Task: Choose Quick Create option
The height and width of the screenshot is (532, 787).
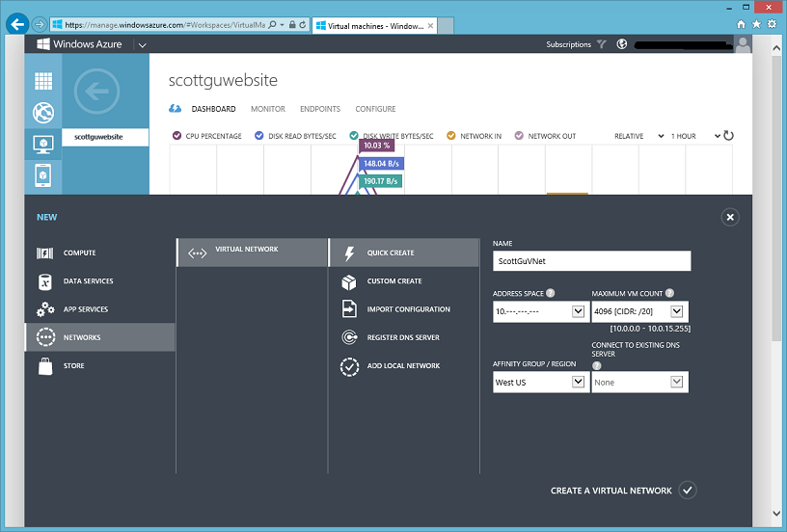Action: pyautogui.click(x=404, y=253)
